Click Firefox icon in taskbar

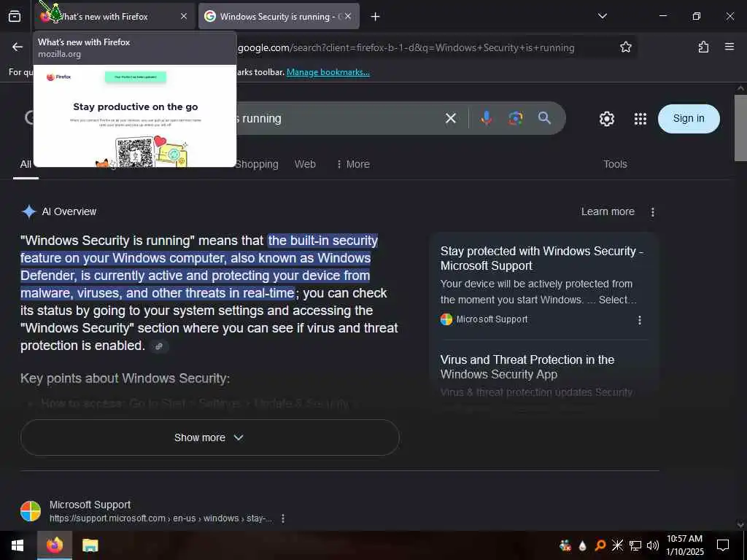(55, 545)
